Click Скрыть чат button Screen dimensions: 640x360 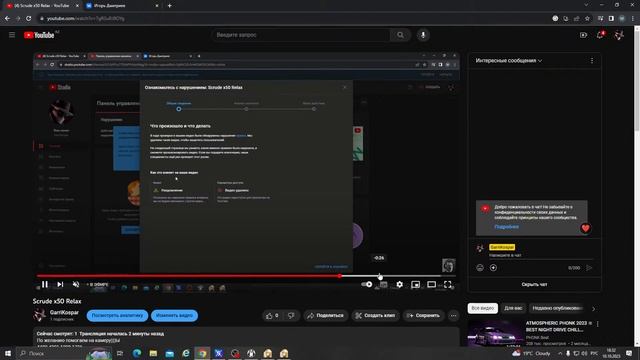(x=534, y=284)
